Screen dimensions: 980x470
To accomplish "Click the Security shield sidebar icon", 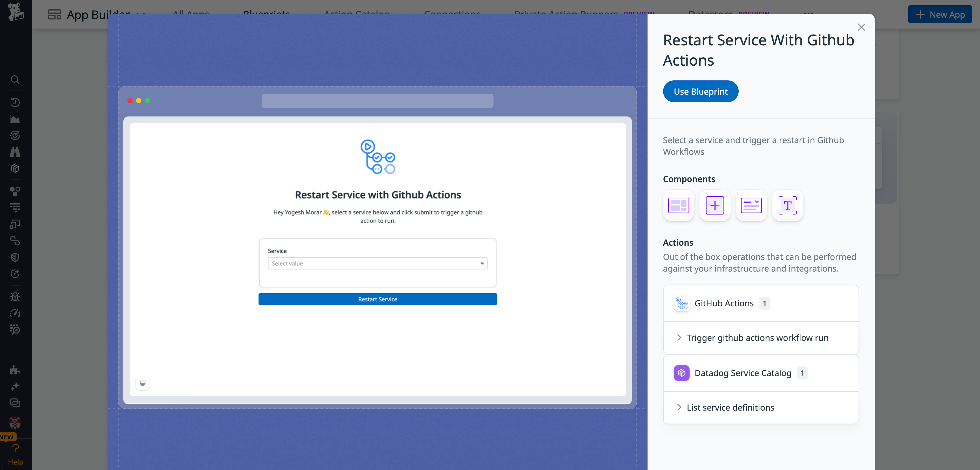I will [x=15, y=257].
